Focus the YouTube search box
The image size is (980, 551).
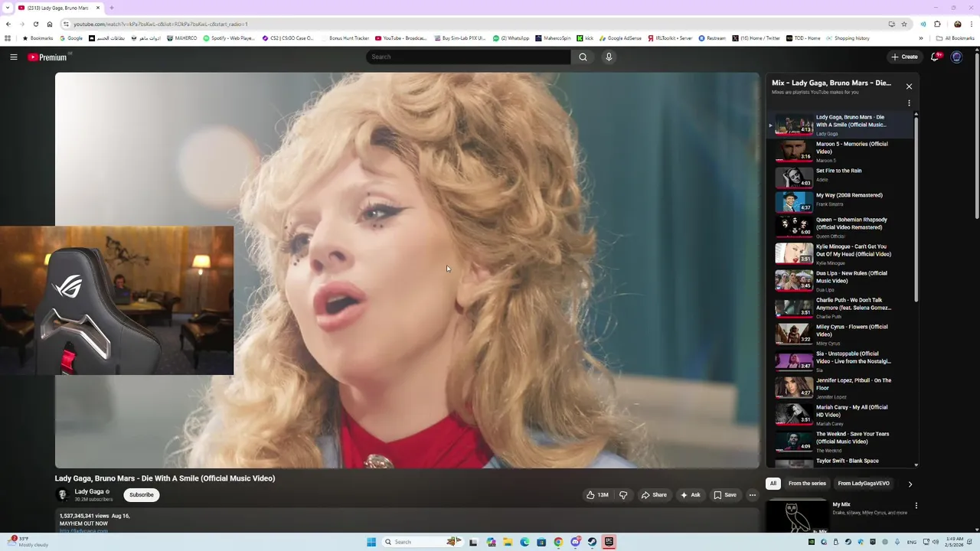pyautogui.click(x=469, y=57)
